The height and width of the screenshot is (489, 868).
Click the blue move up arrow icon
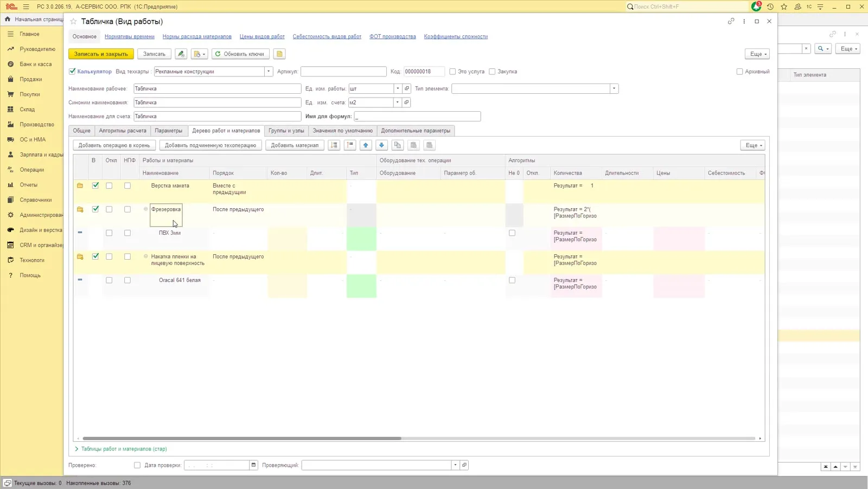click(366, 145)
